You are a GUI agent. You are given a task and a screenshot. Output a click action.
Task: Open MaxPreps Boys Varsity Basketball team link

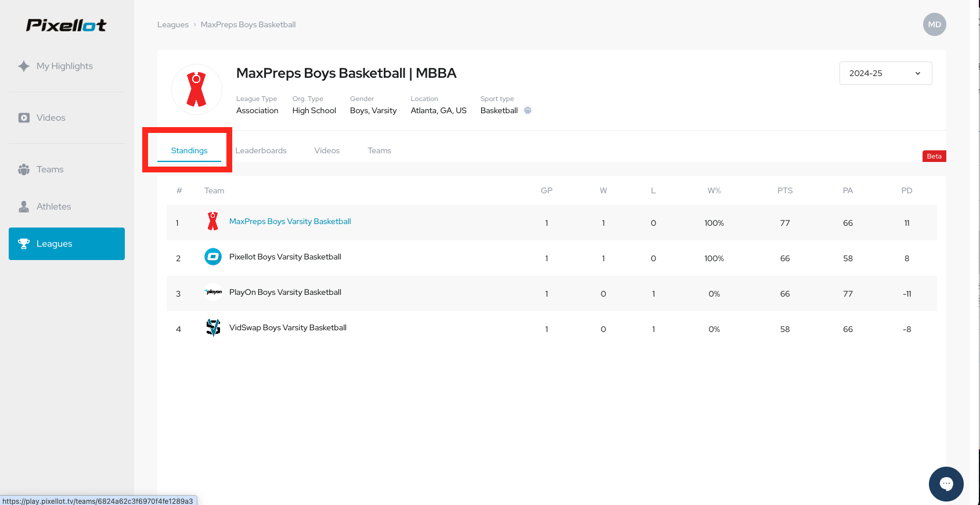pos(290,221)
